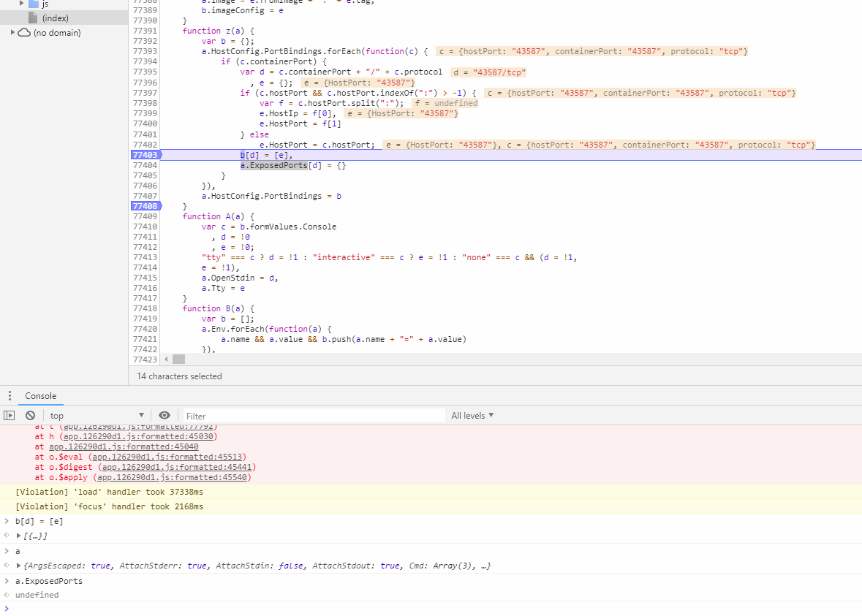The height and width of the screenshot is (616, 862).
Task: Follow the o.$digest link formatted:45441
Action: tap(177, 467)
